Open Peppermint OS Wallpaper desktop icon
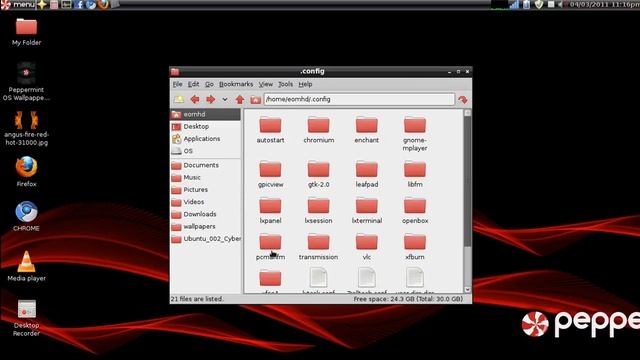The width and height of the screenshot is (640, 360). [26, 81]
